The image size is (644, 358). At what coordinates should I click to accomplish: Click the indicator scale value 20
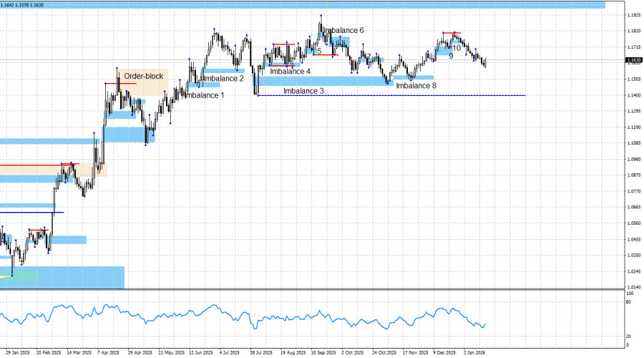[628, 337]
